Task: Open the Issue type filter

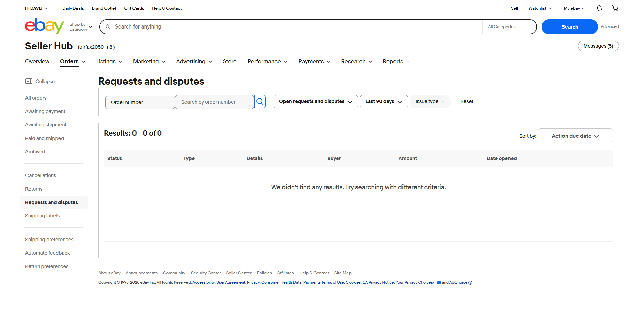Action: (430, 102)
